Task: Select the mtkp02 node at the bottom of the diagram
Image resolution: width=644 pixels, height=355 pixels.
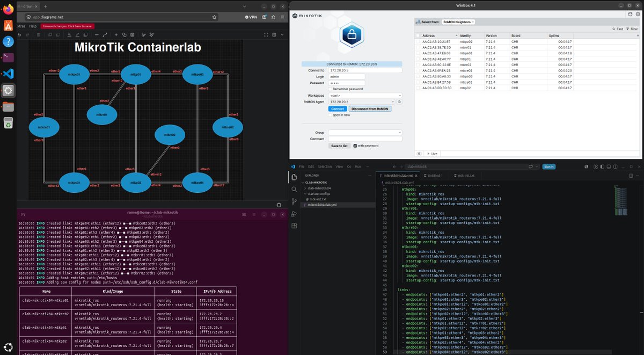Action: pos(135,183)
